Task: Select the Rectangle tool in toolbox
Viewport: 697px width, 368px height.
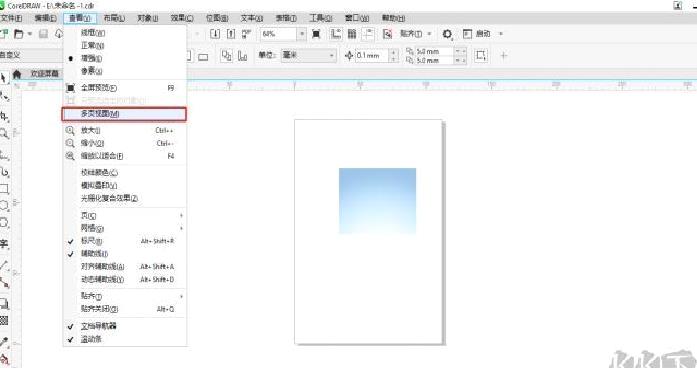Action: 4,188
